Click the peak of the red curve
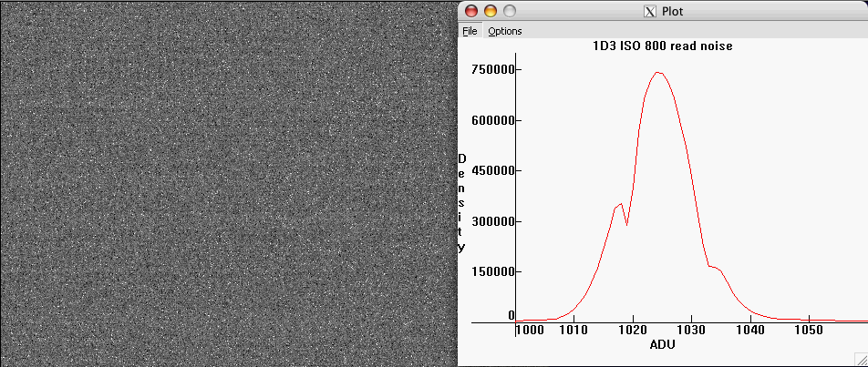 (657, 73)
